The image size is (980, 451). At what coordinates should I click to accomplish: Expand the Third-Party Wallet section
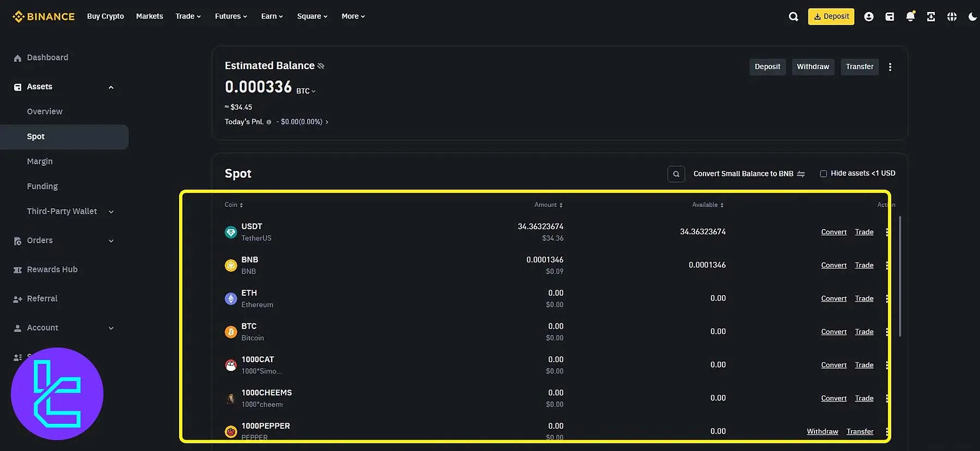click(111, 211)
